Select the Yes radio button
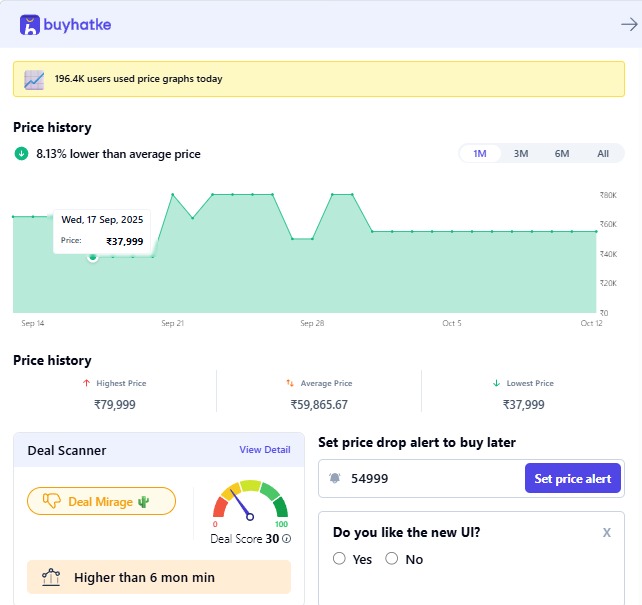 click(x=340, y=559)
